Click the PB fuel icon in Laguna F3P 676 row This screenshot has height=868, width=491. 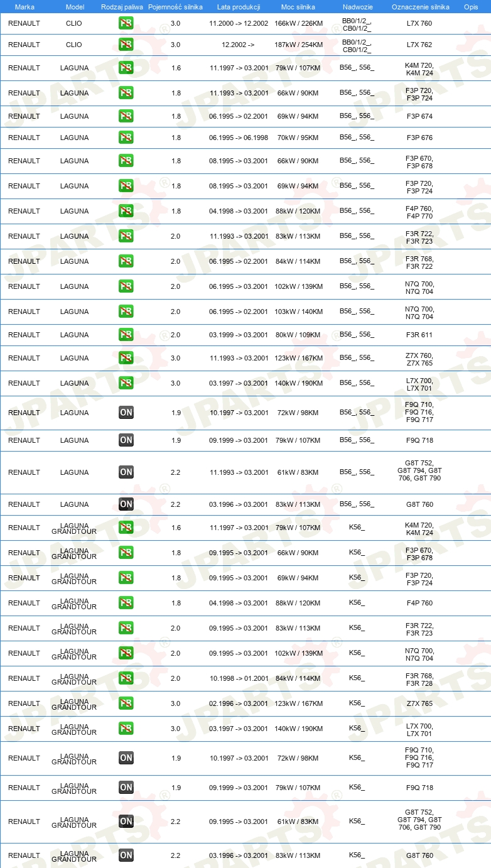[126, 138]
